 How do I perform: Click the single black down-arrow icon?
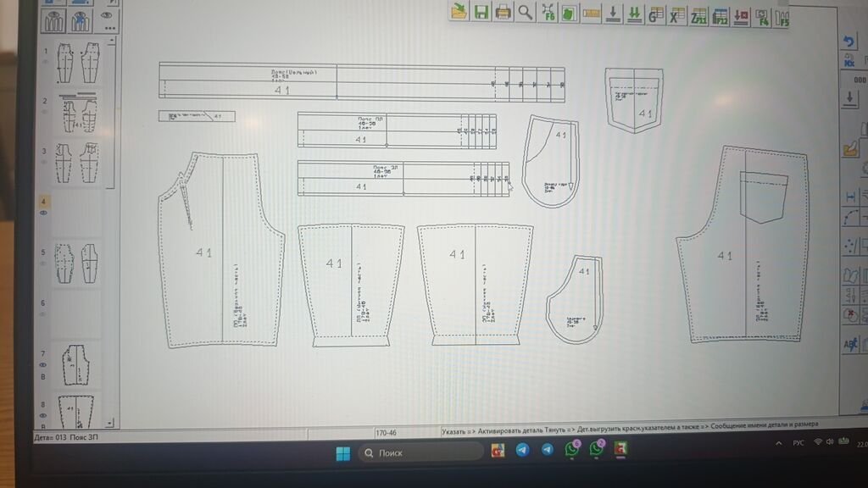[612, 14]
